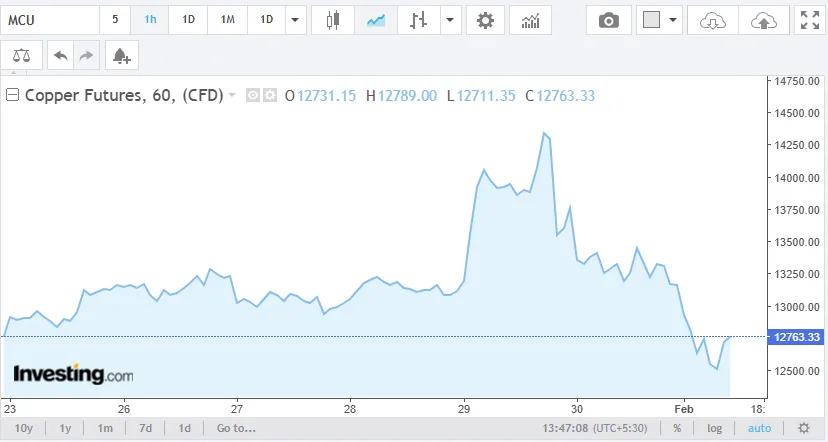Open the Copper Futures legend dropdown arrow
This screenshot has height=442, width=828.
click(231, 96)
